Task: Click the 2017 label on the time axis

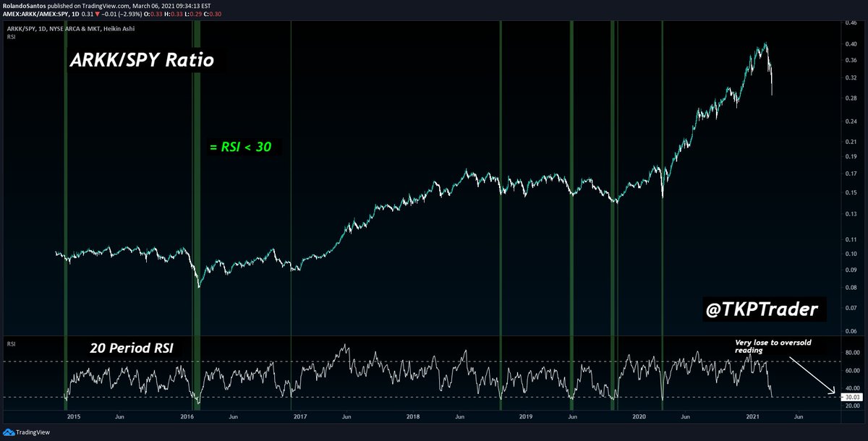Action: [x=300, y=417]
